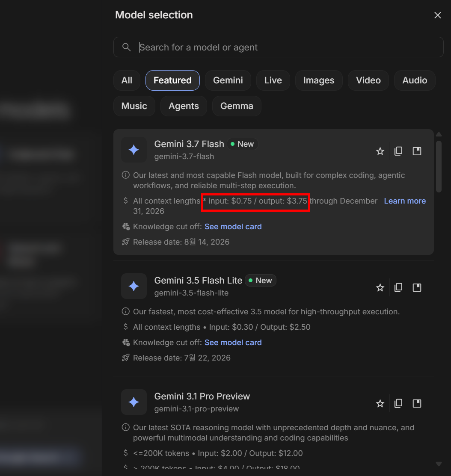
Task: Open Learn more pricing link
Action: 405,201
